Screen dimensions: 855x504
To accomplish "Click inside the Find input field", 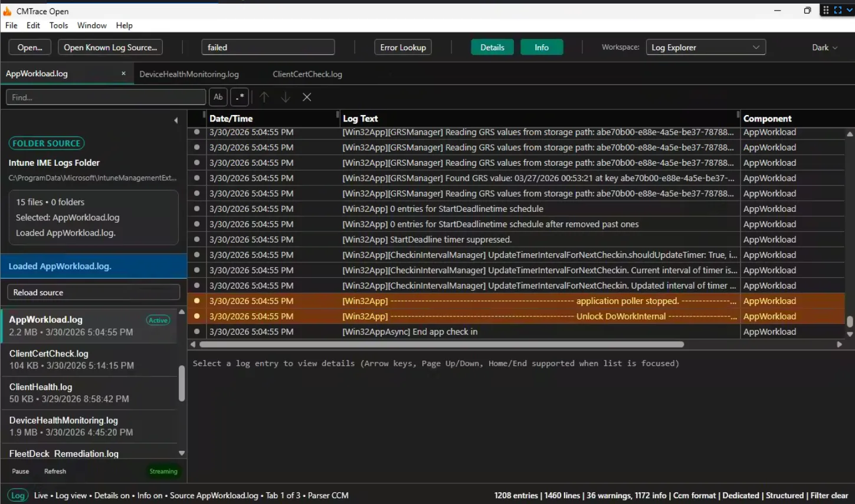I will pyautogui.click(x=105, y=97).
